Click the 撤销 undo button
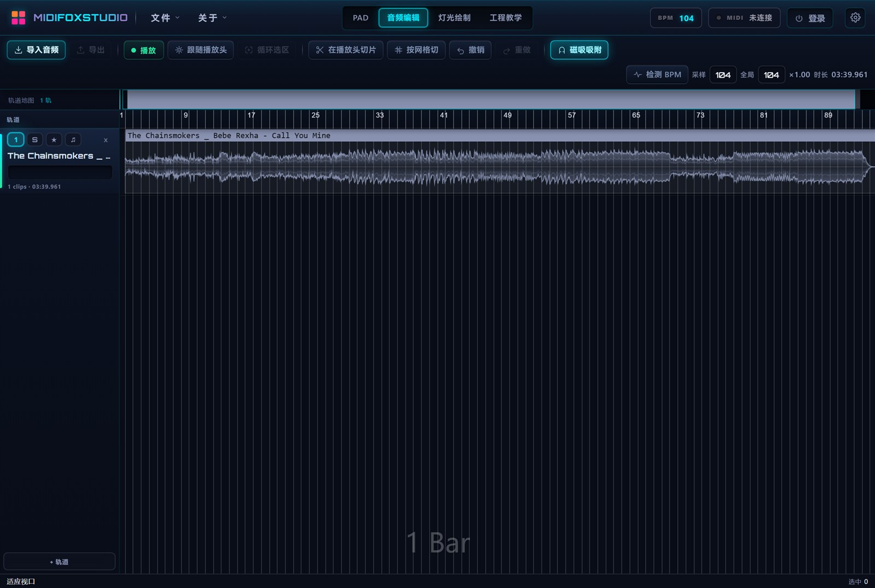The height and width of the screenshot is (588, 875). (470, 50)
